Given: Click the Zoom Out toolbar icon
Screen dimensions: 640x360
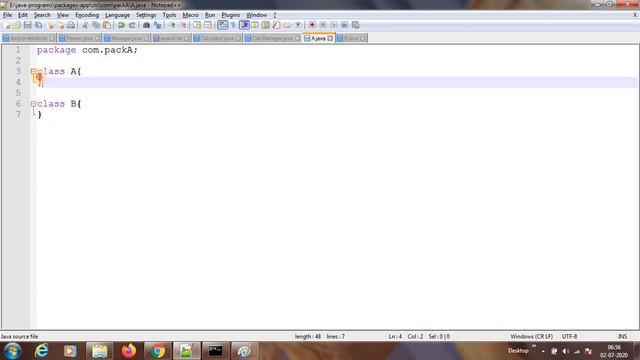Looking at the screenshot, I should [x=183, y=25].
